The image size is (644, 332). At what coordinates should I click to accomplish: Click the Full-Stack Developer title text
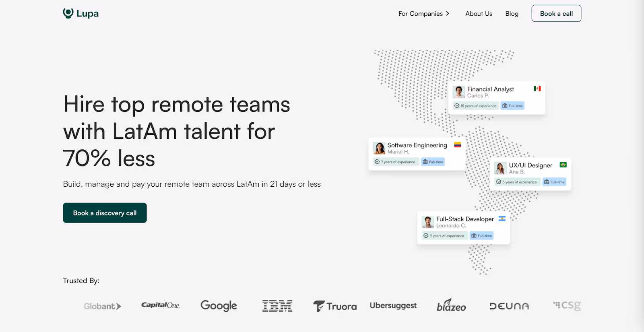coord(465,219)
